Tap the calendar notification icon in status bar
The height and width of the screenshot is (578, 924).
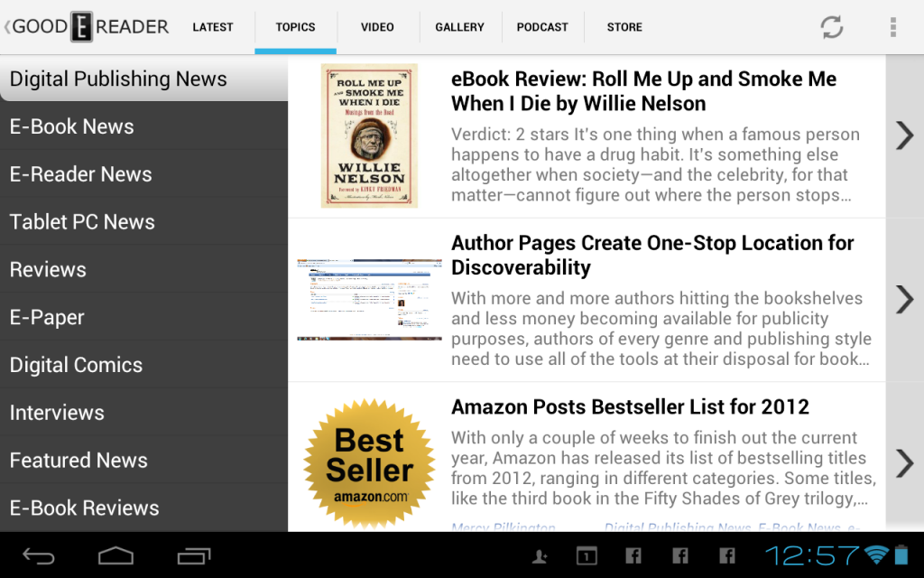587,555
